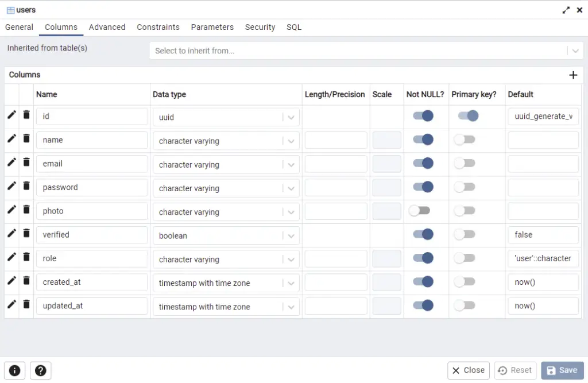Add a new column with the plus icon
Viewport: 588px width, 383px height.
tap(573, 75)
